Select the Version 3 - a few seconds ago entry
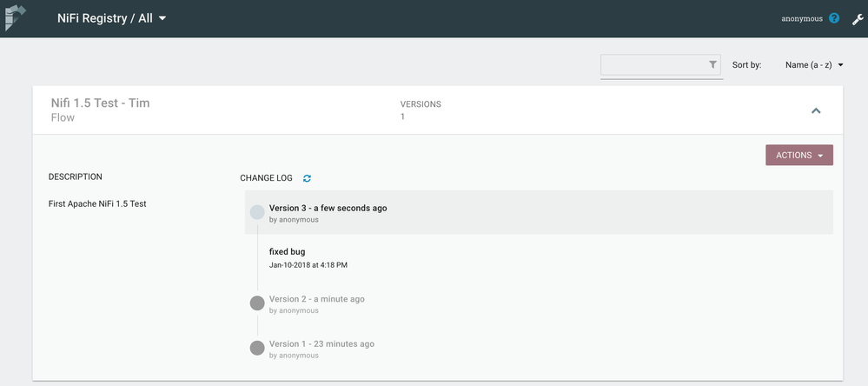 coord(539,213)
